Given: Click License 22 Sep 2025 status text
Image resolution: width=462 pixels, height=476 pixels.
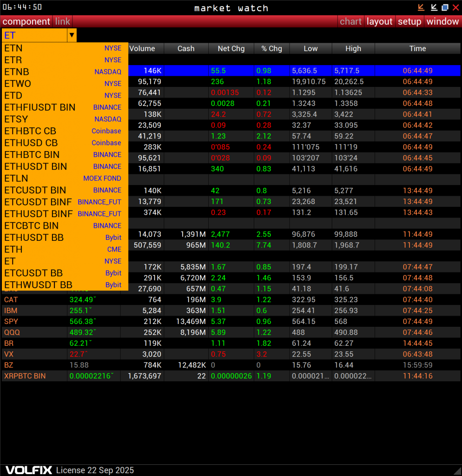Looking at the screenshot, I should pyautogui.click(x=95, y=470).
